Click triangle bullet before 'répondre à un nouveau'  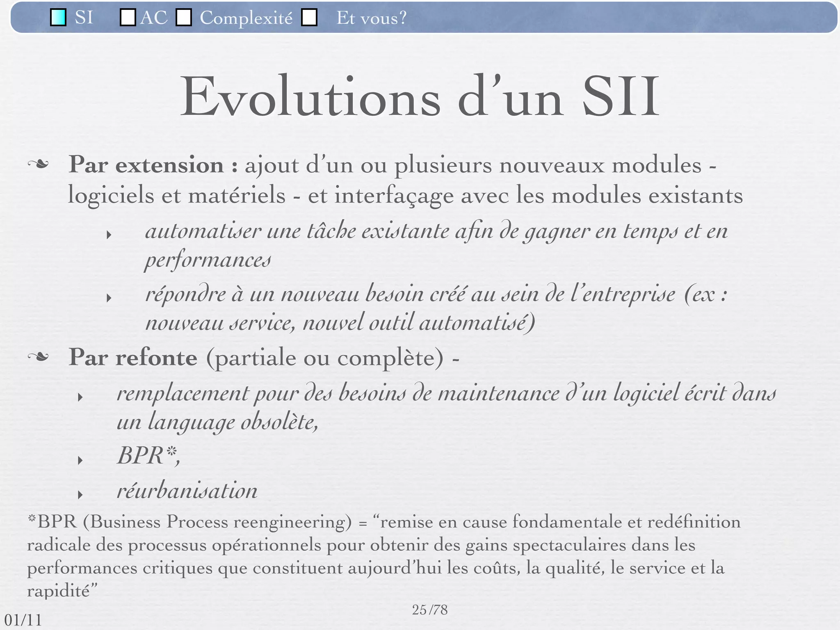pos(109,298)
